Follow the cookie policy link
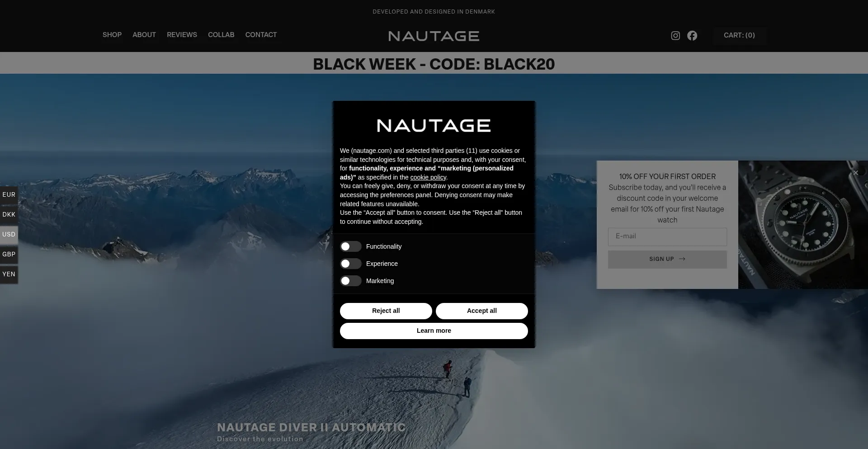 [428, 177]
